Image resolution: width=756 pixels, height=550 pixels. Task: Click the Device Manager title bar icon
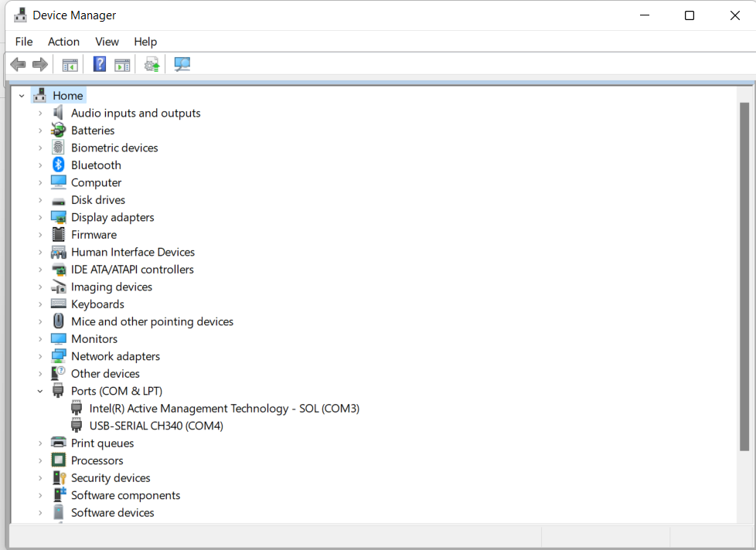click(x=20, y=15)
